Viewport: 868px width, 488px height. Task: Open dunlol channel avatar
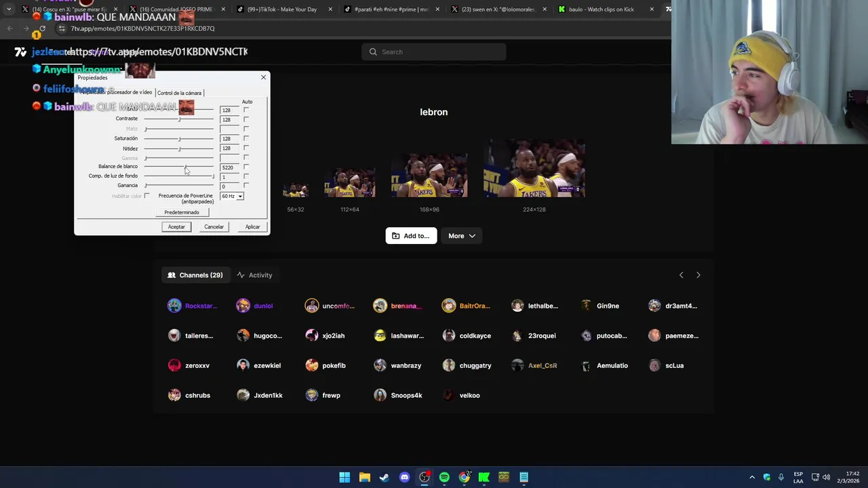[x=243, y=306]
